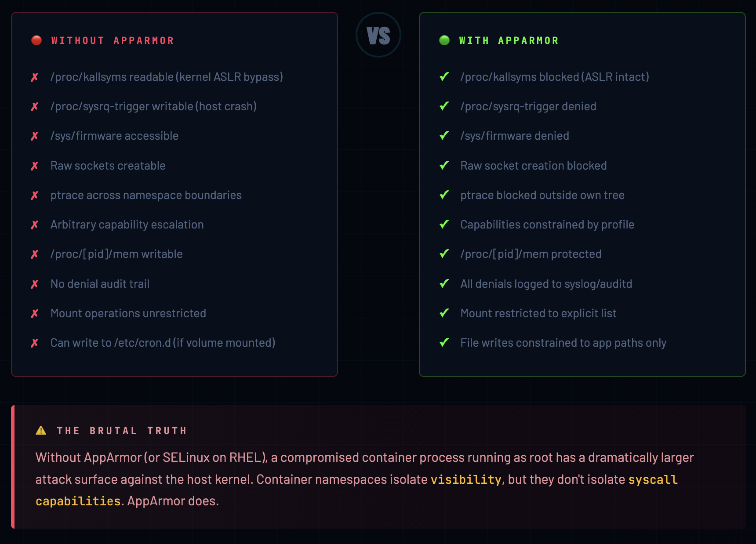This screenshot has height=544, width=756.
Task: Click the yellow warning triangle icon
Action: (41, 431)
